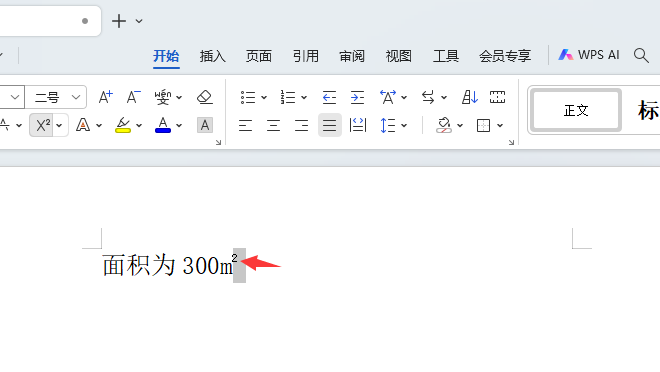Click the text effects outlined A icon
Image resolution: width=660 pixels, height=372 pixels.
coord(83,125)
